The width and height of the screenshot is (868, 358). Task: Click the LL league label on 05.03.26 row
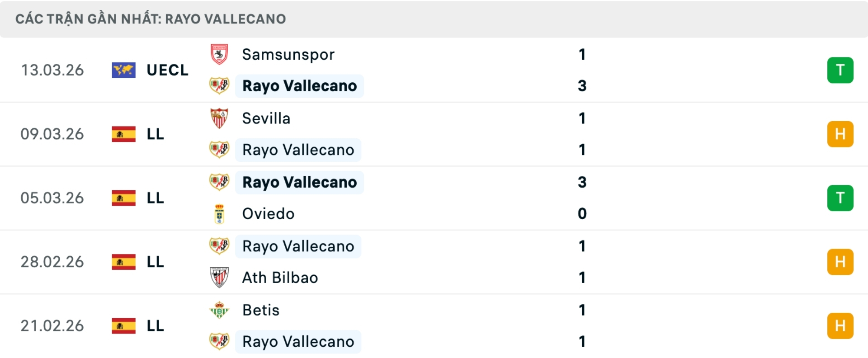tap(155, 198)
